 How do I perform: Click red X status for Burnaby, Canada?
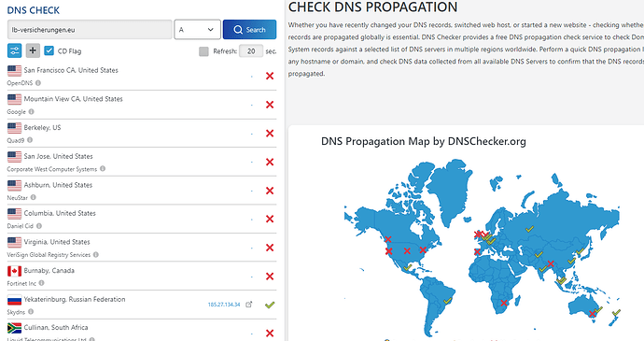click(270, 277)
